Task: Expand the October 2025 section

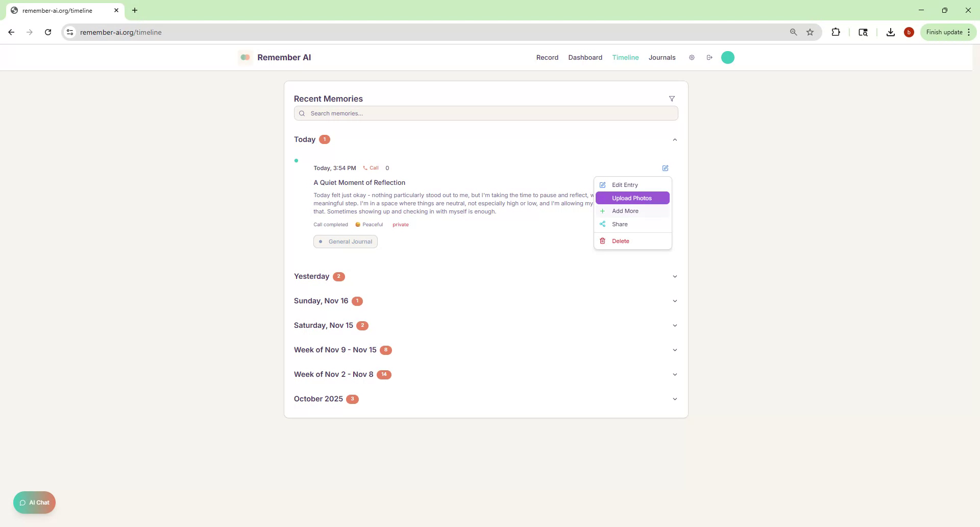Action: click(675, 399)
